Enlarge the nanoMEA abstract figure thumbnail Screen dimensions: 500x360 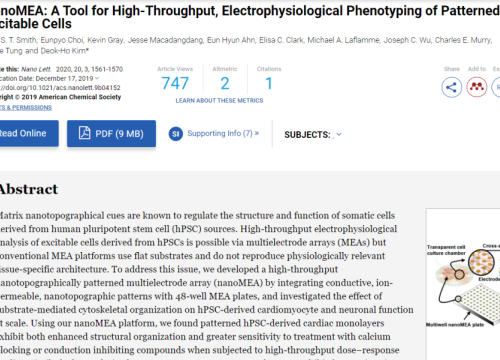[463, 284]
